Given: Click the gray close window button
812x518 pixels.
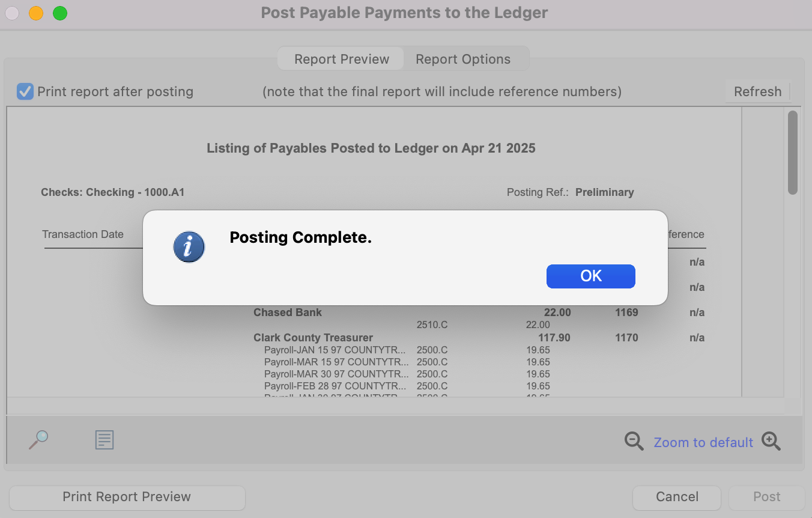Looking at the screenshot, I should [x=12, y=13].
